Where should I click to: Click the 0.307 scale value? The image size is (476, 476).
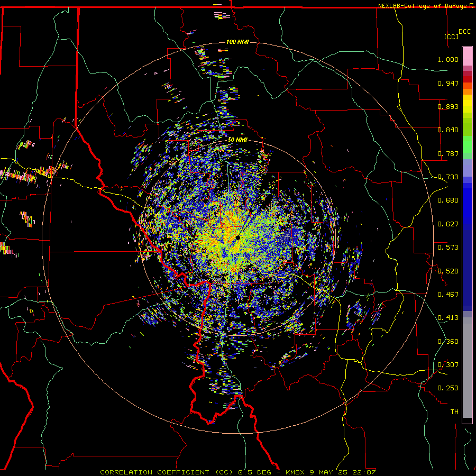[448, 365]
